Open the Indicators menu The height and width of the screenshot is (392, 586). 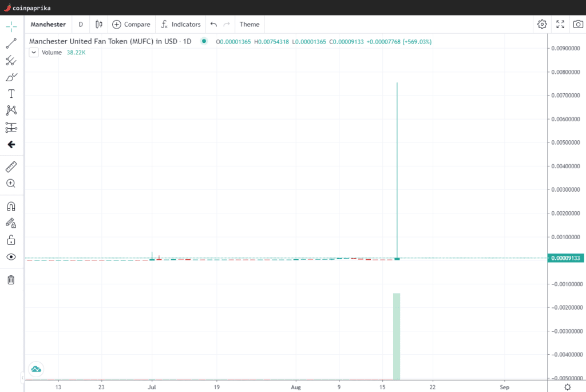181,24
